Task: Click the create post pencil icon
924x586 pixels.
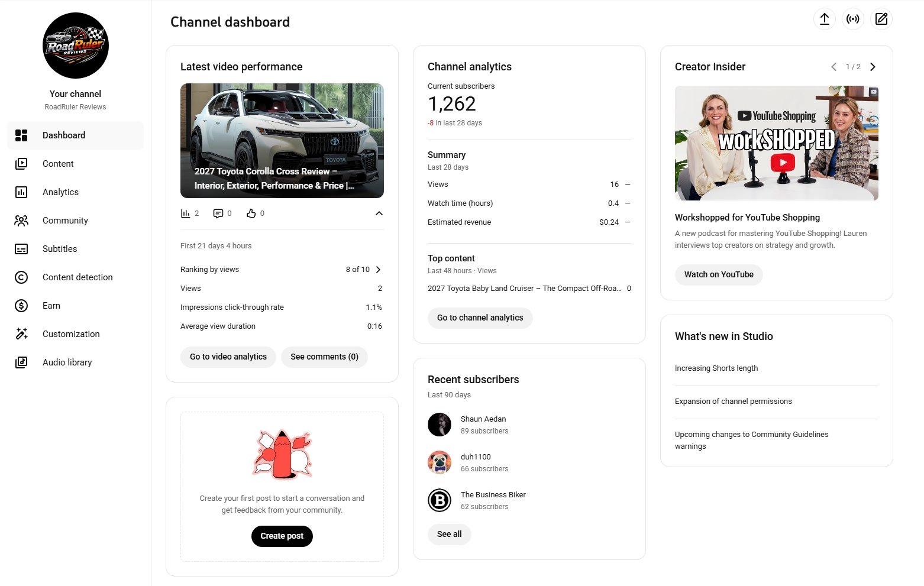Action: 881,19
